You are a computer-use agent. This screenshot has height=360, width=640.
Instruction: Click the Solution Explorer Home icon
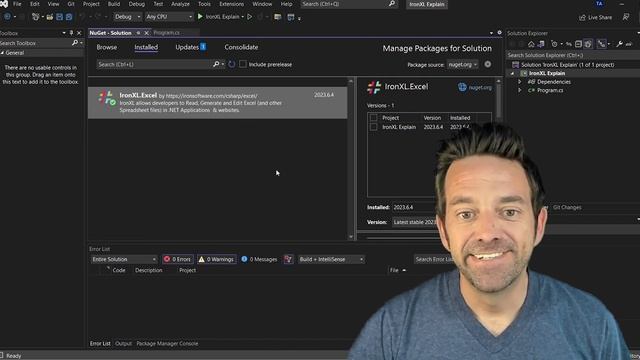(x=531, y=44)
